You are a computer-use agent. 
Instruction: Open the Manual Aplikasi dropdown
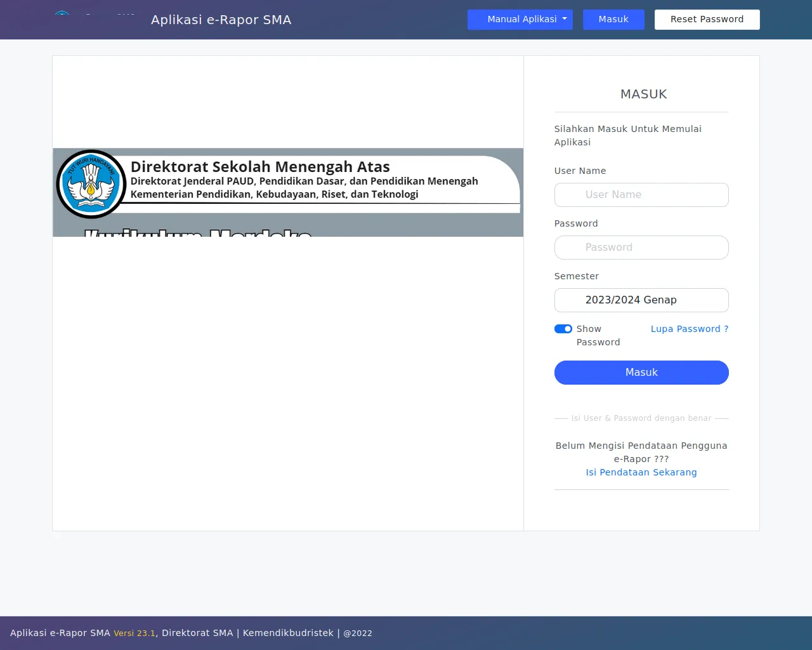520,20
